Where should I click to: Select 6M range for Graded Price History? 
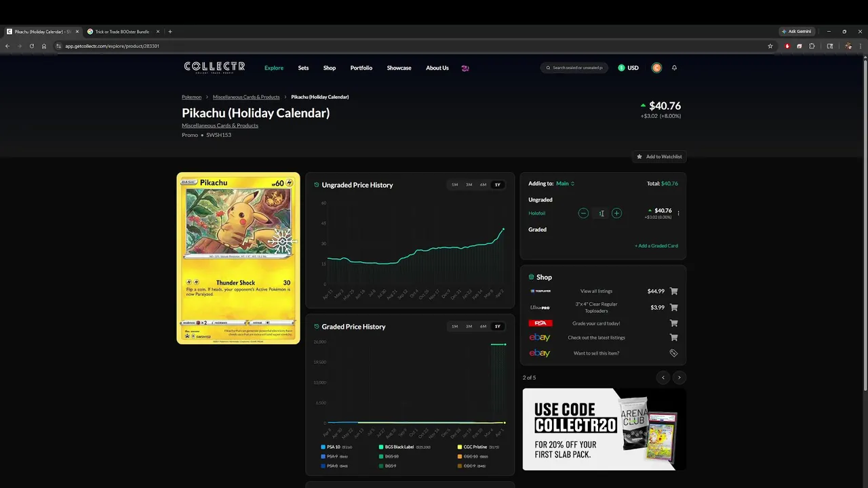pos(483,326)
